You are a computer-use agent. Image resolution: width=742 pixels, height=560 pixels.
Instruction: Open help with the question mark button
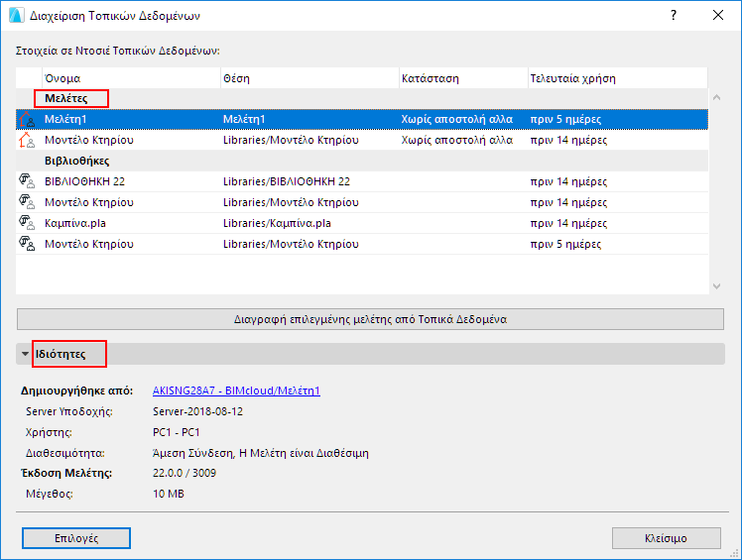(x=674, y=15)
